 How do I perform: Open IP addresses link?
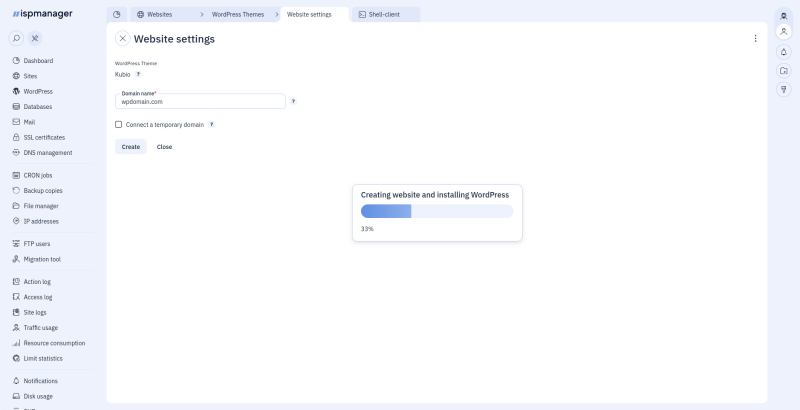[41, 221]
